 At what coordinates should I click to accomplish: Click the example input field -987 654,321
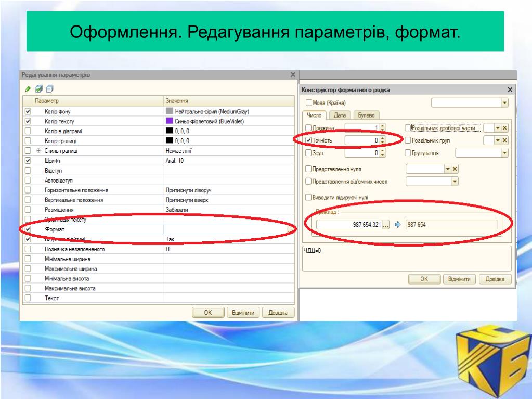tap(349, 225)
